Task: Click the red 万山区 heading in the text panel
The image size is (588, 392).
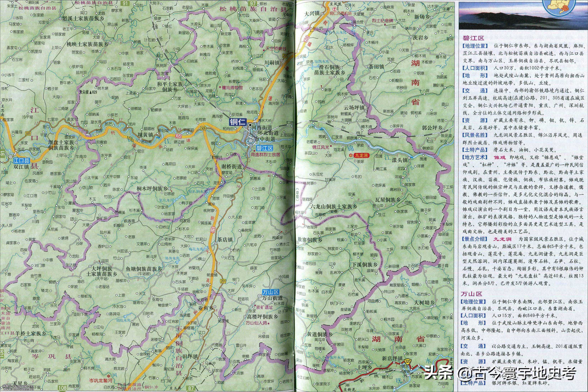Action: [x=471, y=294]
